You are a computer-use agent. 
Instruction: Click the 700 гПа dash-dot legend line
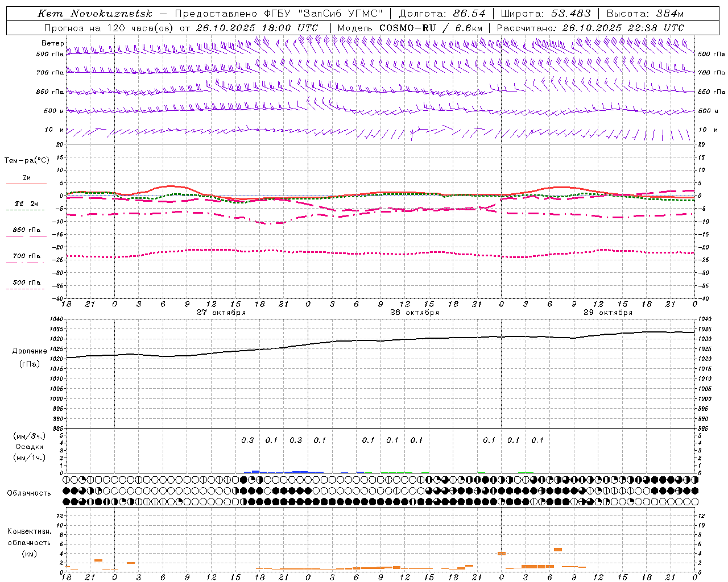(x=25, y=263)
